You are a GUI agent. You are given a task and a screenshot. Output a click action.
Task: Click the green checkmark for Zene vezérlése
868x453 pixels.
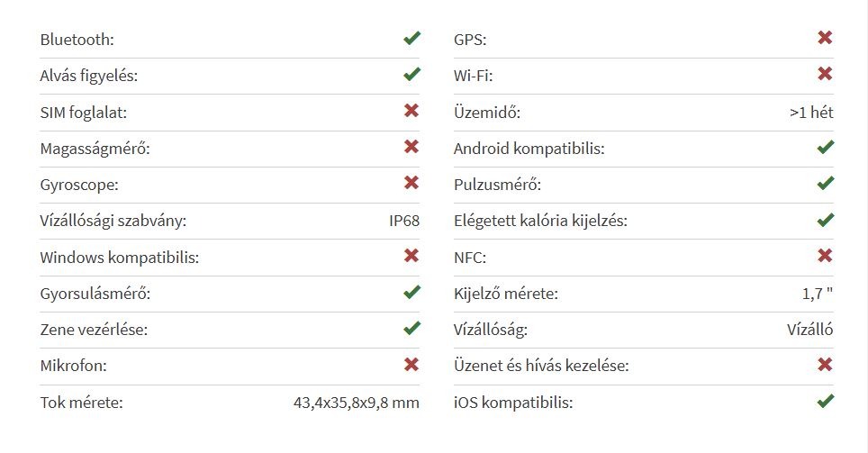coord(411,329)
